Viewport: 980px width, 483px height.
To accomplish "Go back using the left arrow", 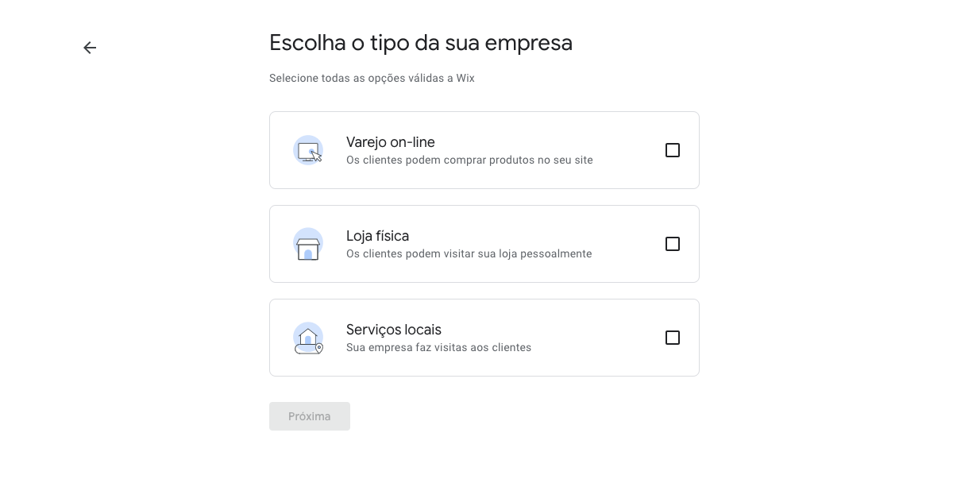I will coord(90,48).
